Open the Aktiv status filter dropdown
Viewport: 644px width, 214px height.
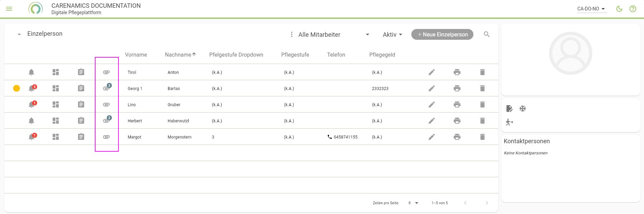pos(392,34)
